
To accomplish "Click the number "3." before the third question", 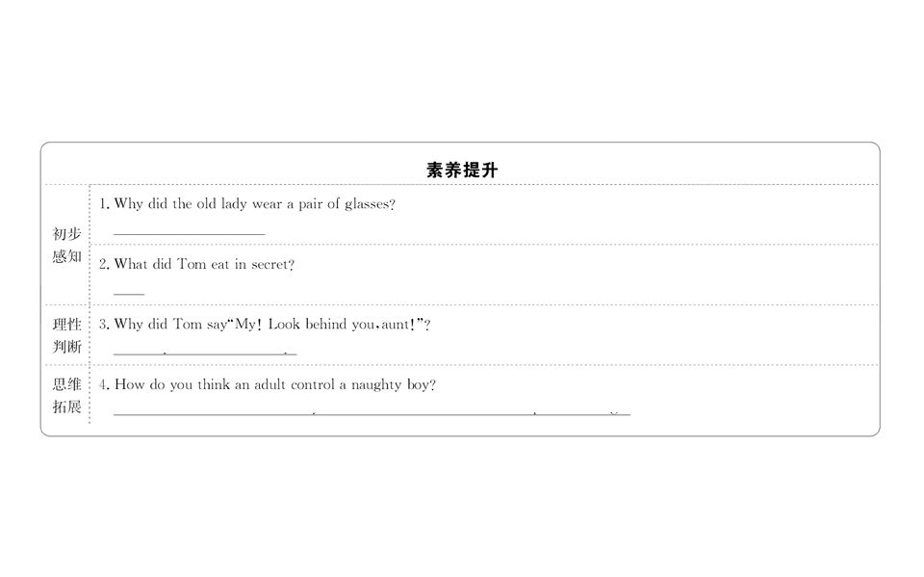I will tap(105, 325).
